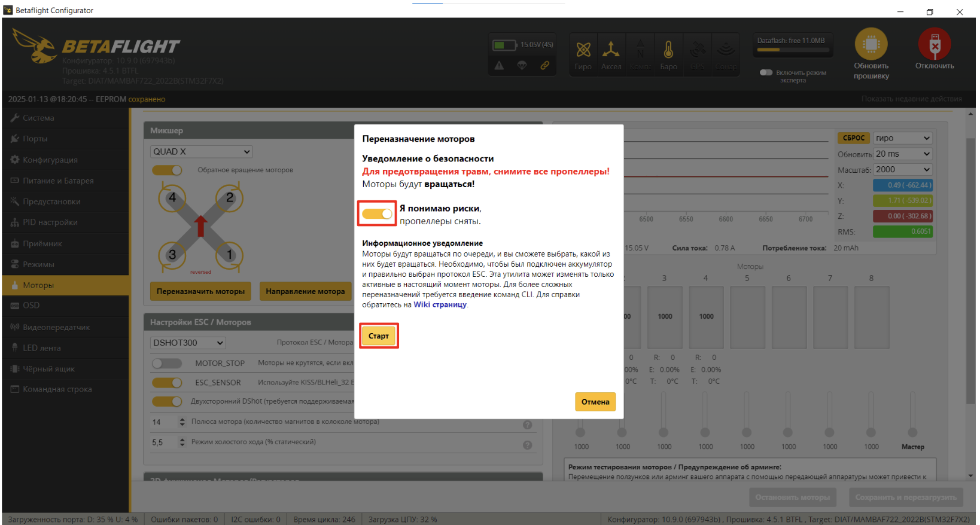Open the Wiki страницу link
The image size is (980, 525).
(x=440, y=305)
